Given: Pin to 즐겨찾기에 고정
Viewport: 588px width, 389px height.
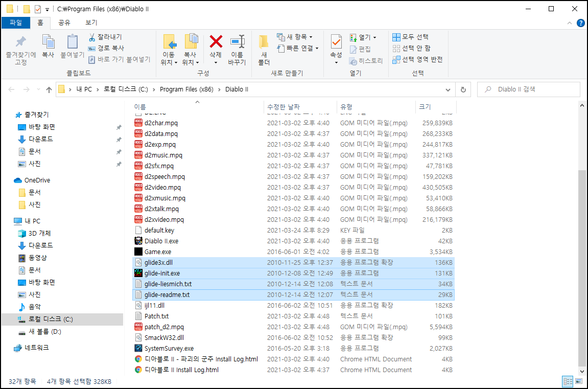Looking at the screenshot, I should click(x=21, y=50).
